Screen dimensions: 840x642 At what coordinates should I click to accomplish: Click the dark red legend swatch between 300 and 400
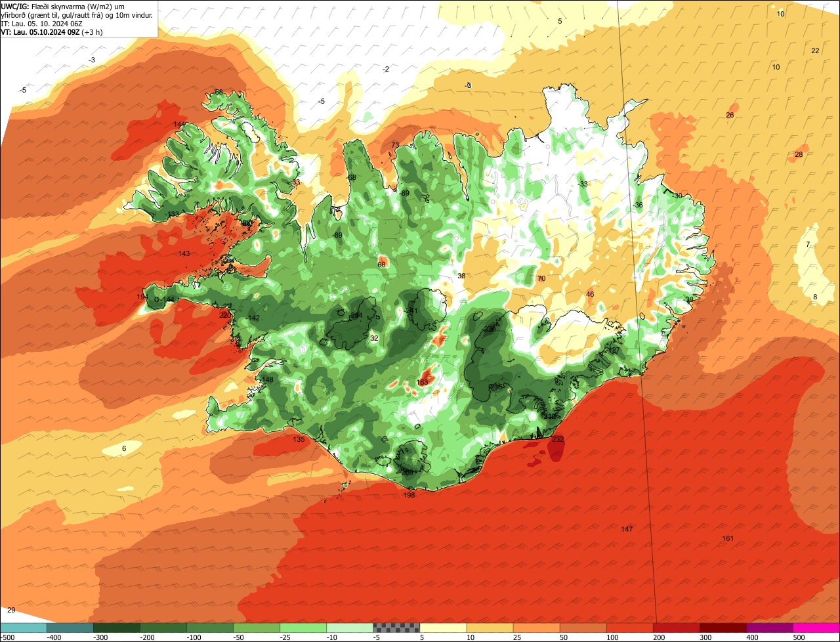(723, 628)
